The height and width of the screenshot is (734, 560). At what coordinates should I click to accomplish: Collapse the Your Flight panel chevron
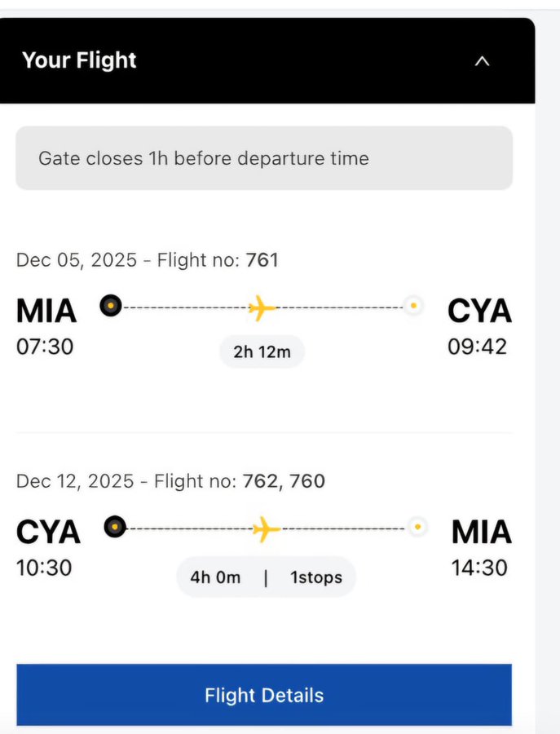[x=482, y=61]
